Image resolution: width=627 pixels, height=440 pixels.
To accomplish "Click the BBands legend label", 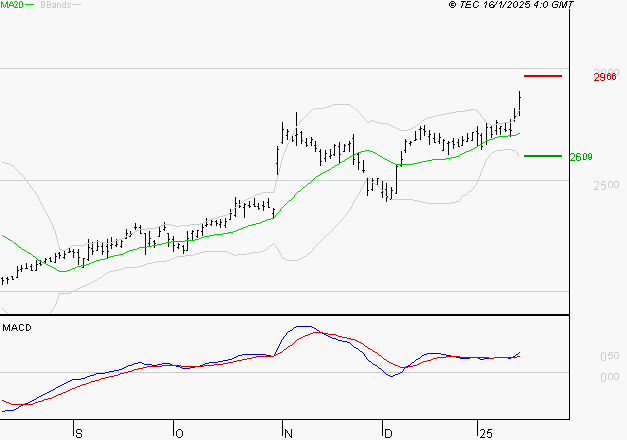I will [56, 5].
